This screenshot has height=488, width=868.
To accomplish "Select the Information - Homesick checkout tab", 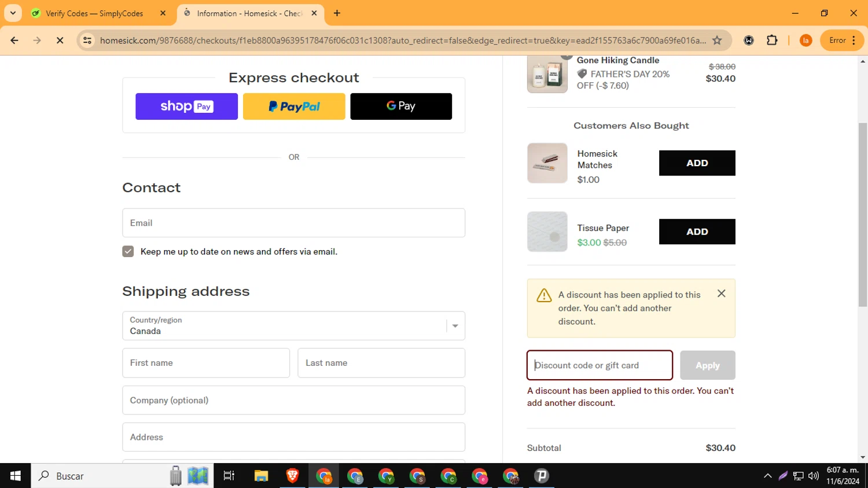I will (x=249, y=13).
